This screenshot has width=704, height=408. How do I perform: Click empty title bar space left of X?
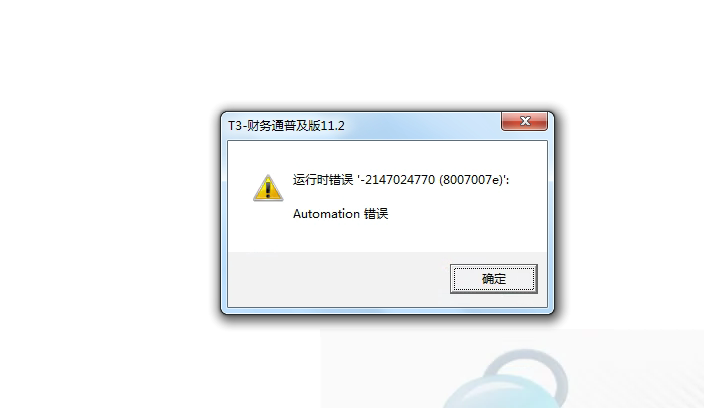tap(422, 125)
